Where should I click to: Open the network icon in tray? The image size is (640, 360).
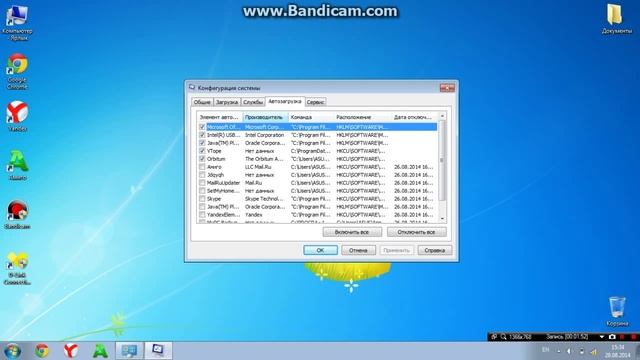pos(594,351)
